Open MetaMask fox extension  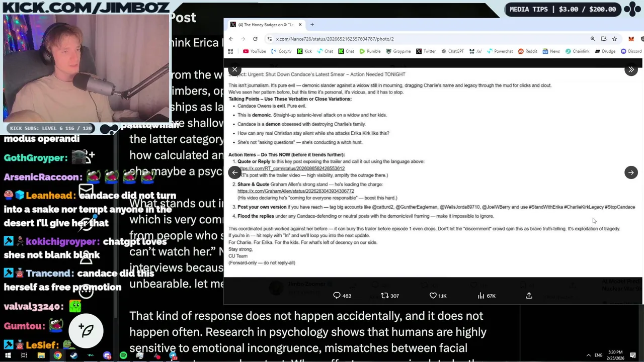631,39
